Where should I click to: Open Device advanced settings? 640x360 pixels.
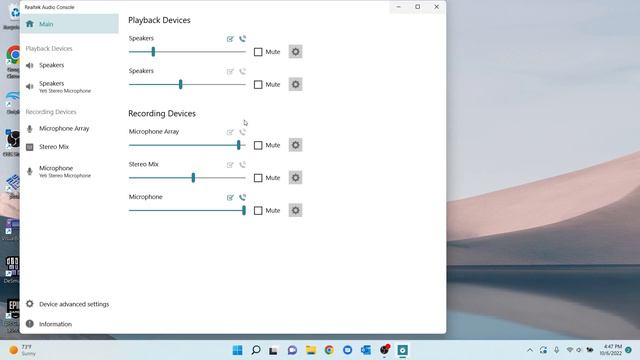pos(69,304)
